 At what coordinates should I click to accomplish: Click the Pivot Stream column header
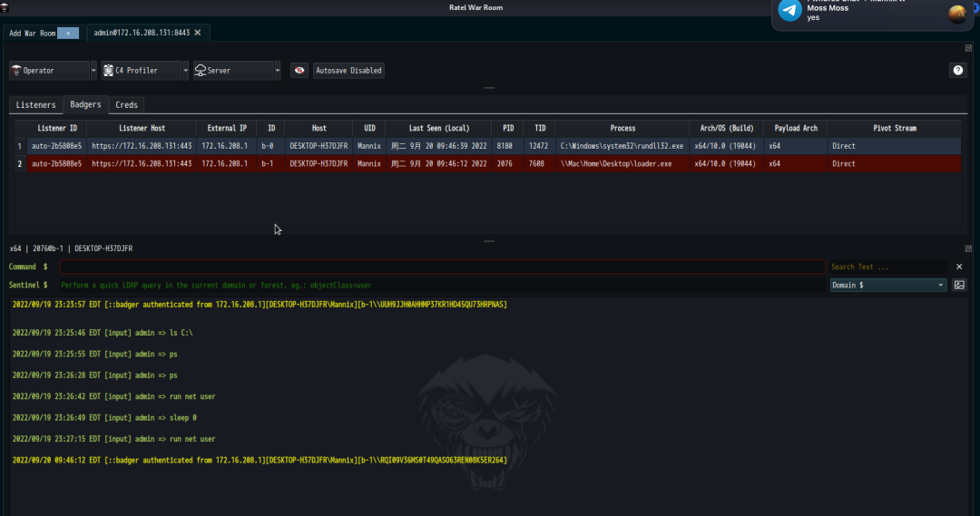pos(895,128)
